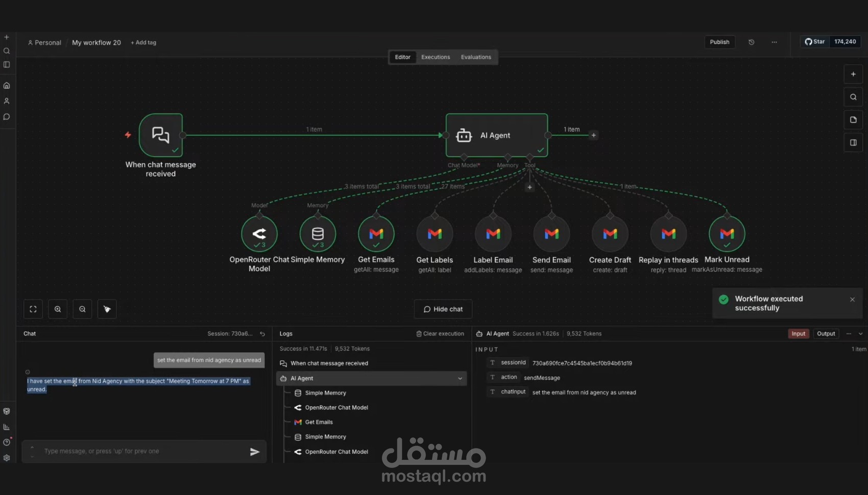868x495 pixels.
Task: Open the OpenRouter Chat Model node
Action: pyautogui.click(x=259, y=234)
